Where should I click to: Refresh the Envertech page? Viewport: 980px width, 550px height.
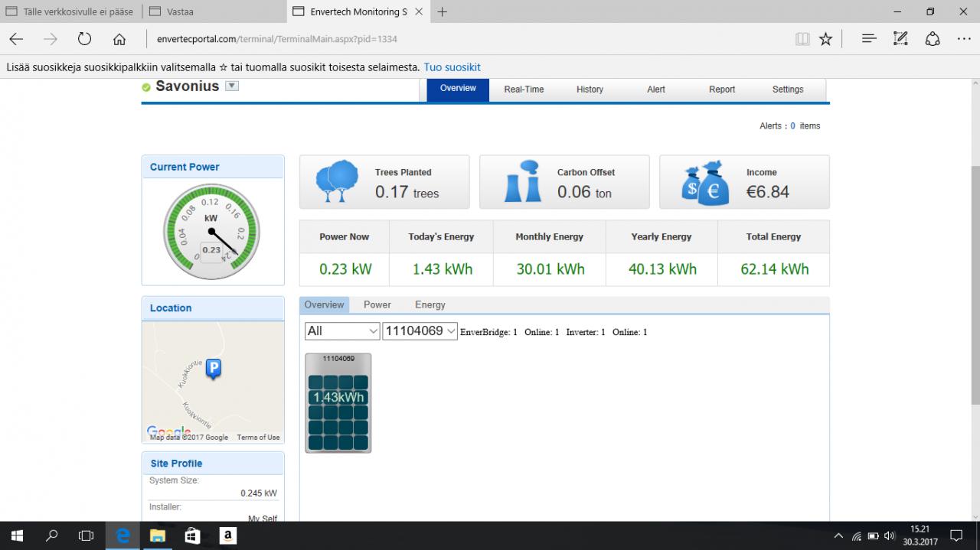click(85, 39)
